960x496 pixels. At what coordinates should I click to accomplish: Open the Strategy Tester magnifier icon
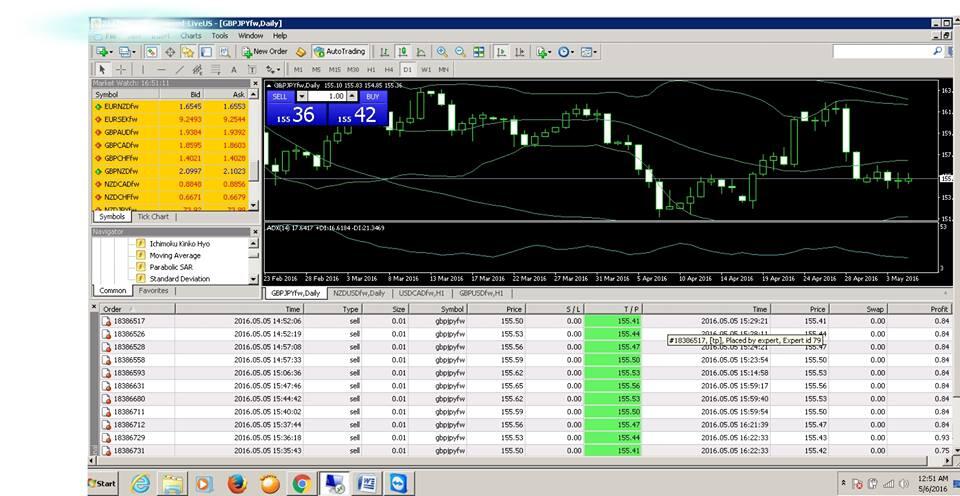224,52
